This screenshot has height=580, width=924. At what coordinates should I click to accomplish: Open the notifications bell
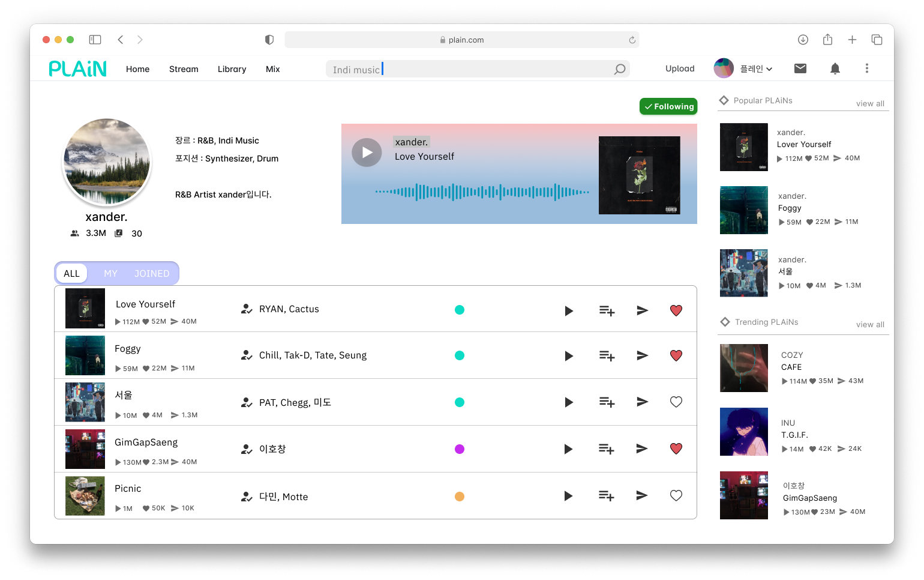point(835,68)
